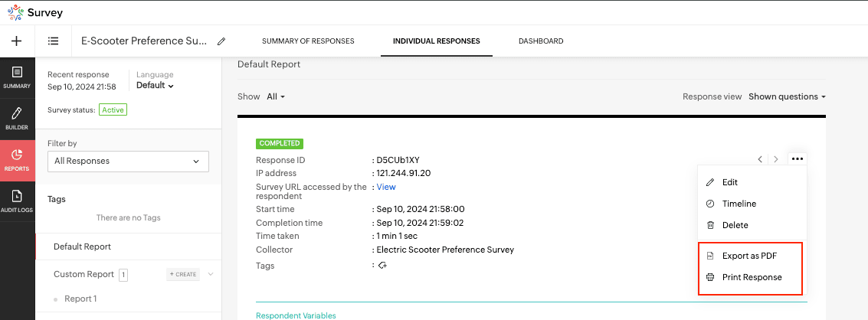Click the plus icon to create new
Screen dimensions: 868x320
(x=17, y=41)
